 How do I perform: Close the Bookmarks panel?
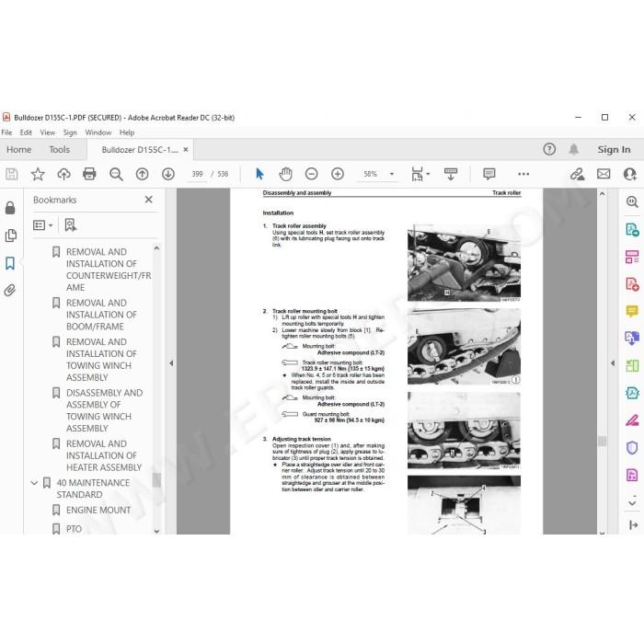coord(149,200)
